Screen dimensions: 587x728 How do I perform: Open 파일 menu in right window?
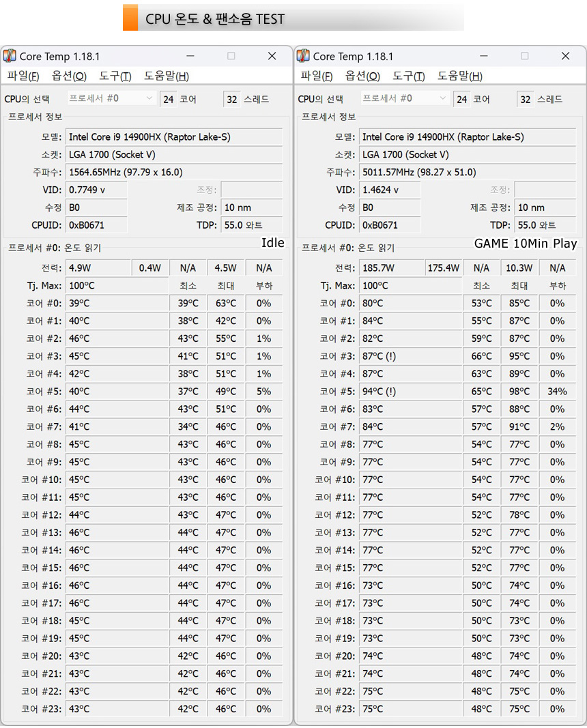(316, 76)
